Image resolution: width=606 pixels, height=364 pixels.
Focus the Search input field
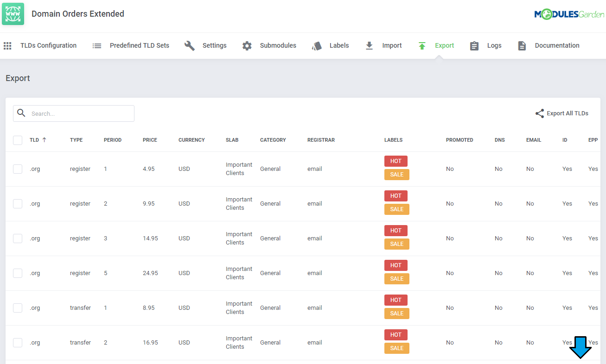74,113
